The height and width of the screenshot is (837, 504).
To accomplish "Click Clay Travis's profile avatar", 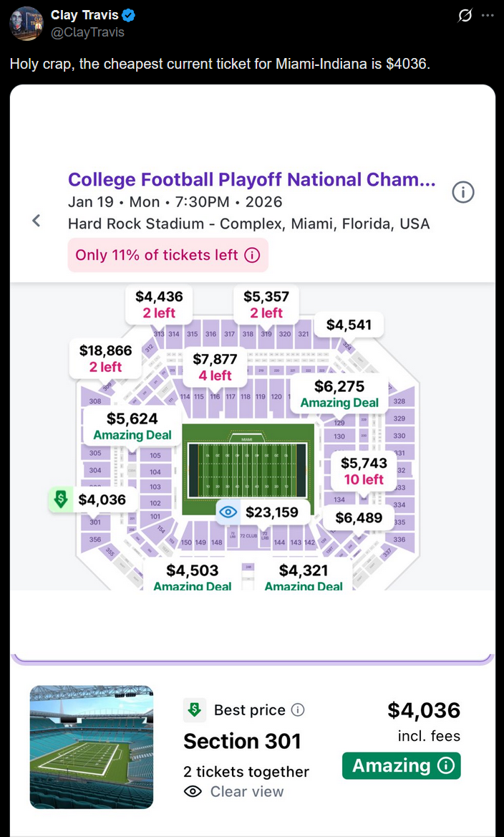I will (x=26, y=24).
